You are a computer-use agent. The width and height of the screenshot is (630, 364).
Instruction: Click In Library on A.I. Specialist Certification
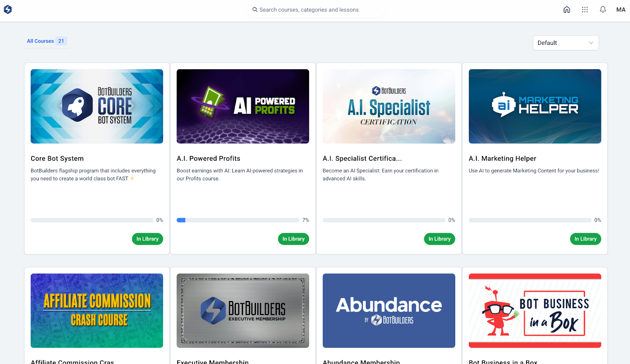click(x=439, y=239)
